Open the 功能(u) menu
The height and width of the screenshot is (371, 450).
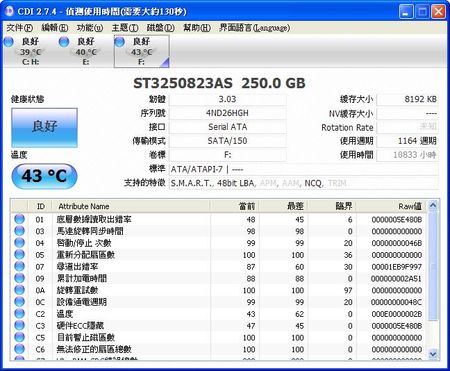(x=90, y=28)
